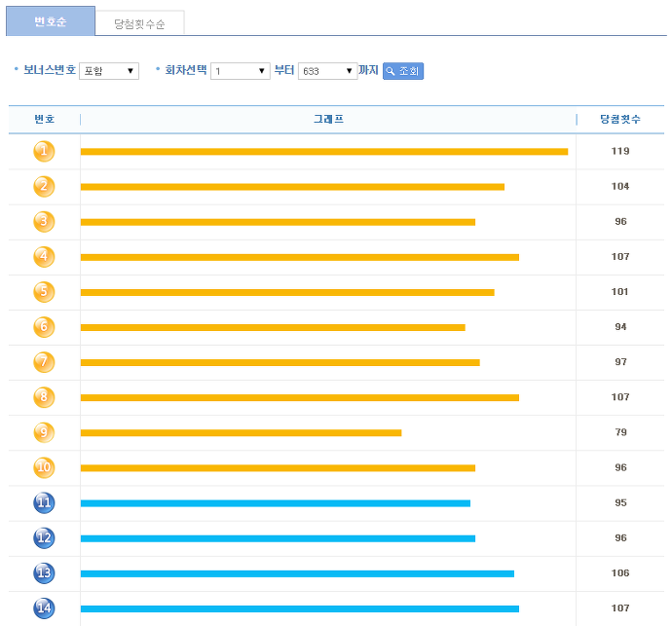
Task: Click the orange number 7 ball icon
Action: [x=44, y=362]
